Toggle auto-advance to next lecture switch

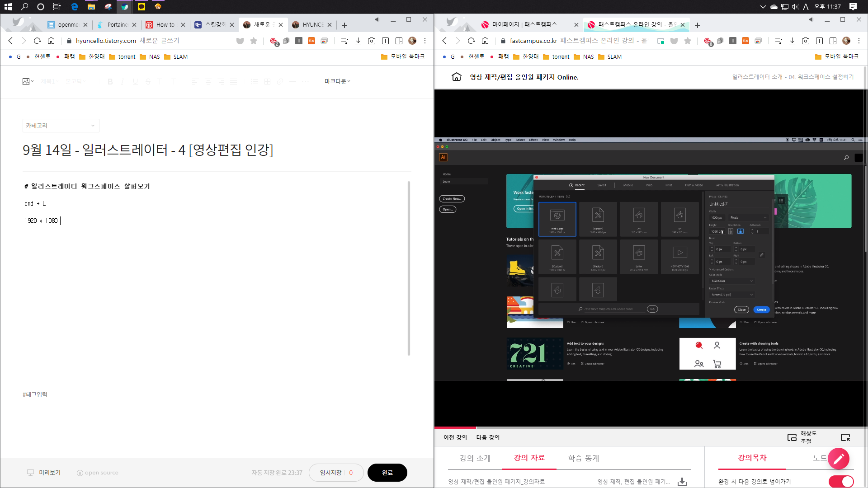click(x=841, y=482)
